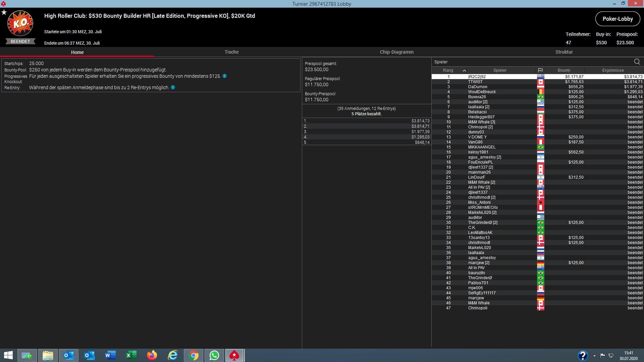The height and width of the screenshot is (362, 644).
Task: Launch Firefox from the taskbar
Action: [x=152, y=355]
